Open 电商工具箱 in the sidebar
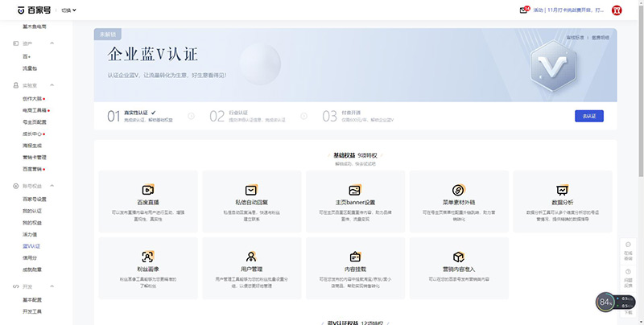The width and height of the screenshot is (644, 325). (x=35, y=110)
